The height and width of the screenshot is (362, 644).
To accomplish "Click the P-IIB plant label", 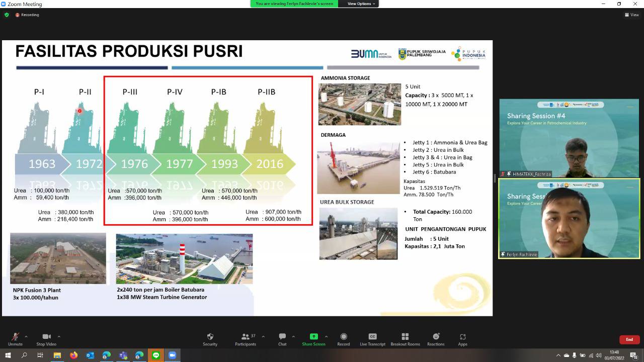I will 267,92.
